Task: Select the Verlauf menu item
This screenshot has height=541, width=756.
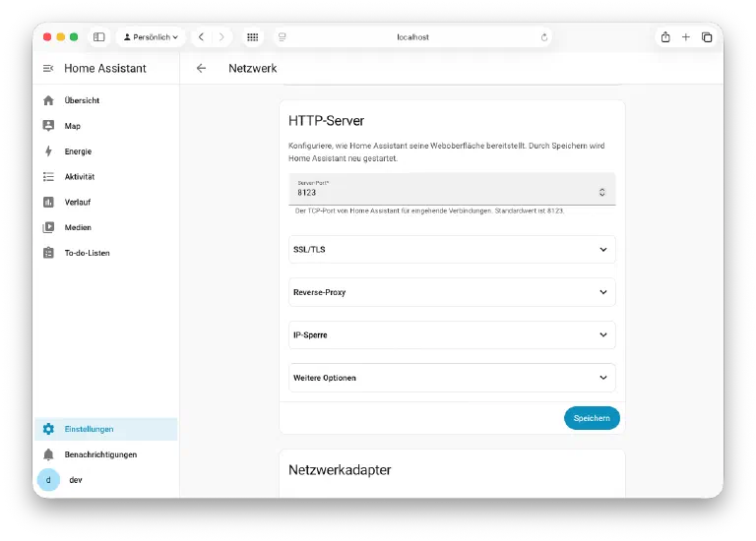Action: click(x=106, y=203)
